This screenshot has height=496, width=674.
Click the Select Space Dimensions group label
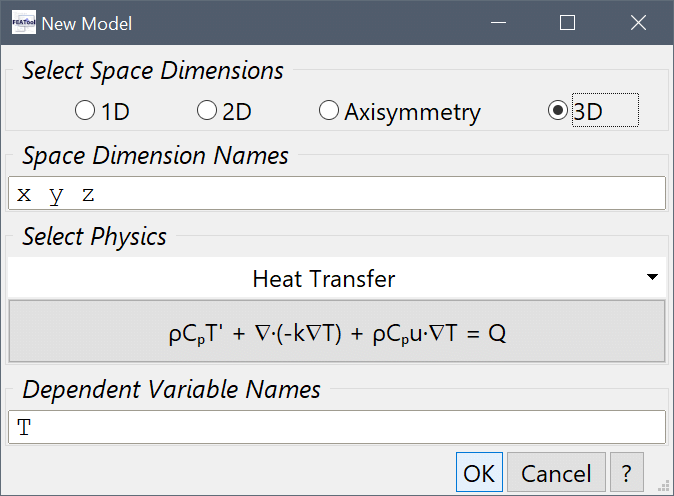[153, 71]
